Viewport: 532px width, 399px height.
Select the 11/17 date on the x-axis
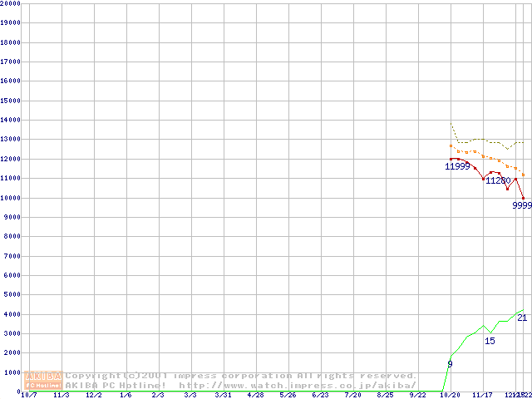[483, 396]
